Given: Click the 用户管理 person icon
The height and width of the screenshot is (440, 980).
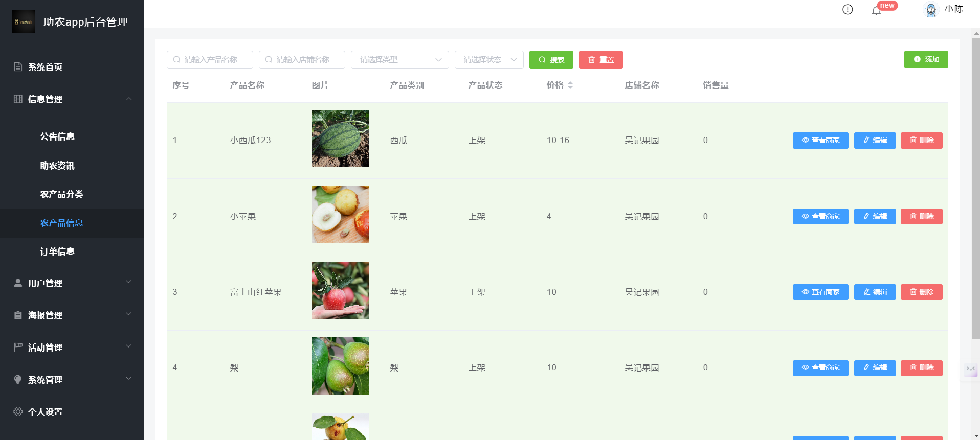Looking at the screenshot, I should coord(18,283).
